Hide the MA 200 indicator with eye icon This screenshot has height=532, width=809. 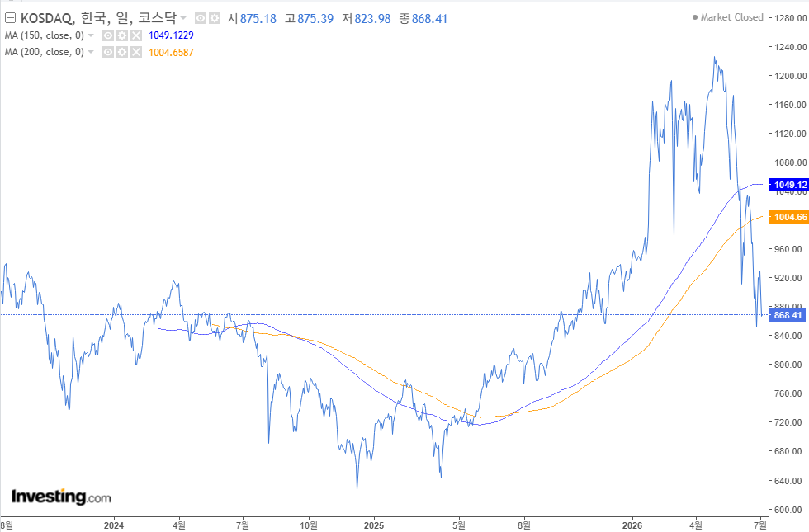(x=108, y=52)
